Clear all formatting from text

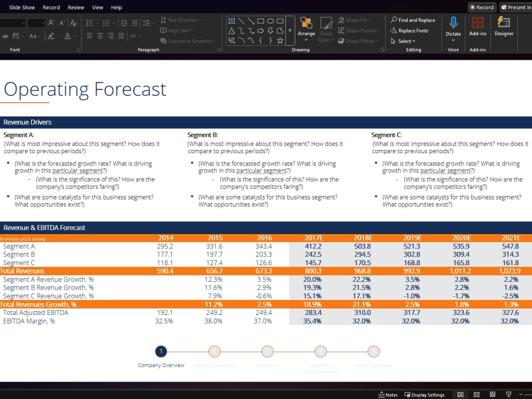(73, 23)
